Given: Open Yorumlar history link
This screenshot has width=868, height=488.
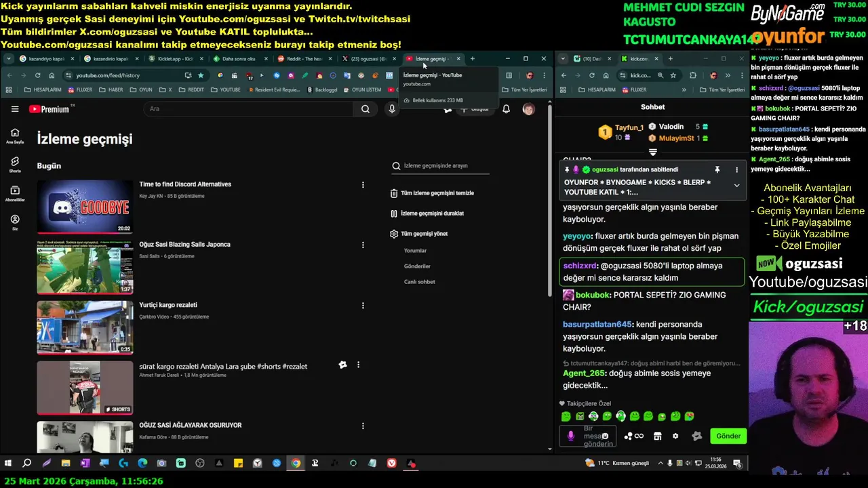Looking at the screenshot, I should [x=415, y=251].
